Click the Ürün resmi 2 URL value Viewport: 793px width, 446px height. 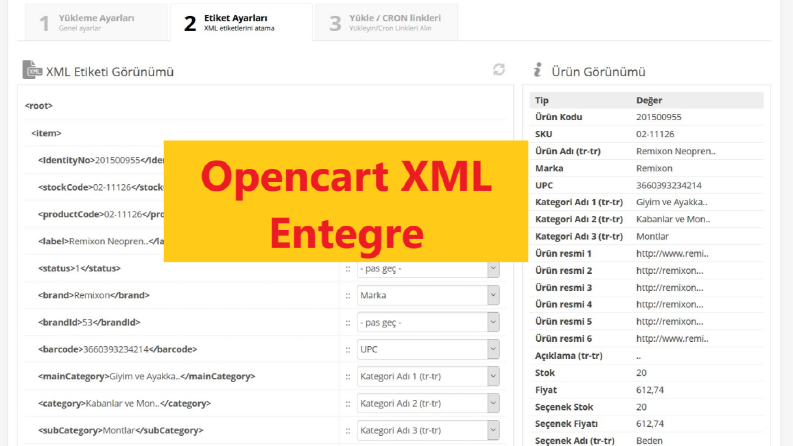670,271
